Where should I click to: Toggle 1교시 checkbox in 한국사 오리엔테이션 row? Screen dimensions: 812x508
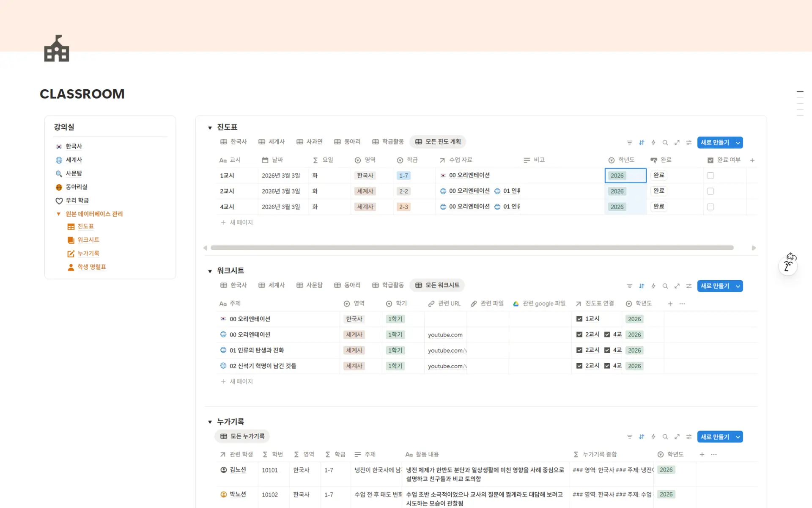click(579, 319)
